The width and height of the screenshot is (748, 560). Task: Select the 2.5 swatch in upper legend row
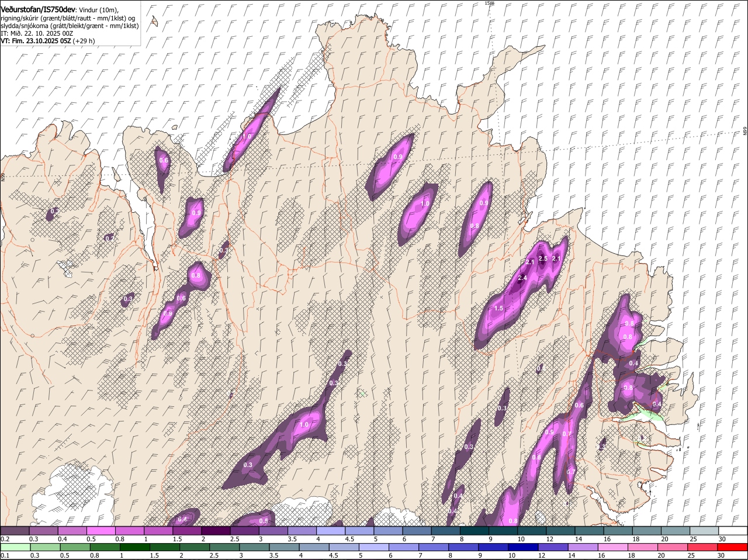(244, 531)
